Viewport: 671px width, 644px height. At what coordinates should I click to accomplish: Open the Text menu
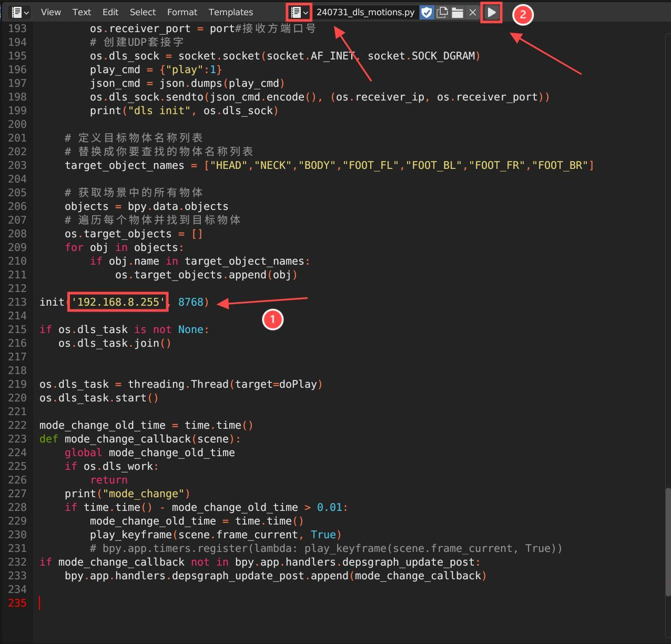pos(82,12)
